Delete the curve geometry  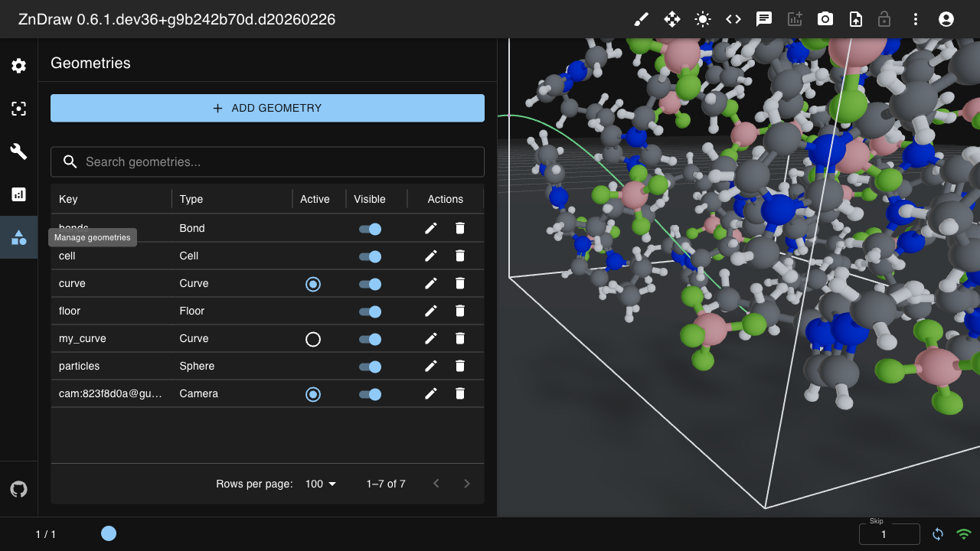[x=460, y=283]
